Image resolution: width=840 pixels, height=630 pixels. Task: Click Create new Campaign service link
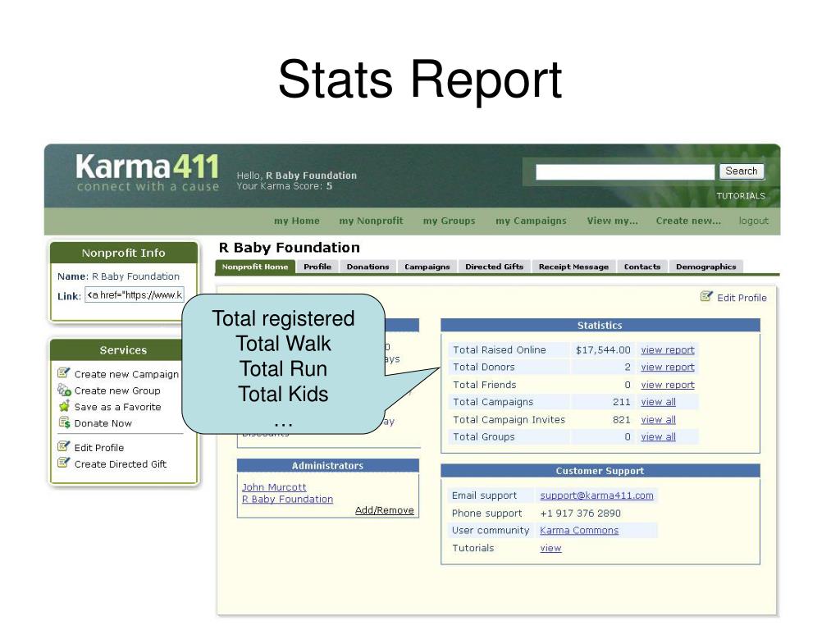(x=126, y=374)
